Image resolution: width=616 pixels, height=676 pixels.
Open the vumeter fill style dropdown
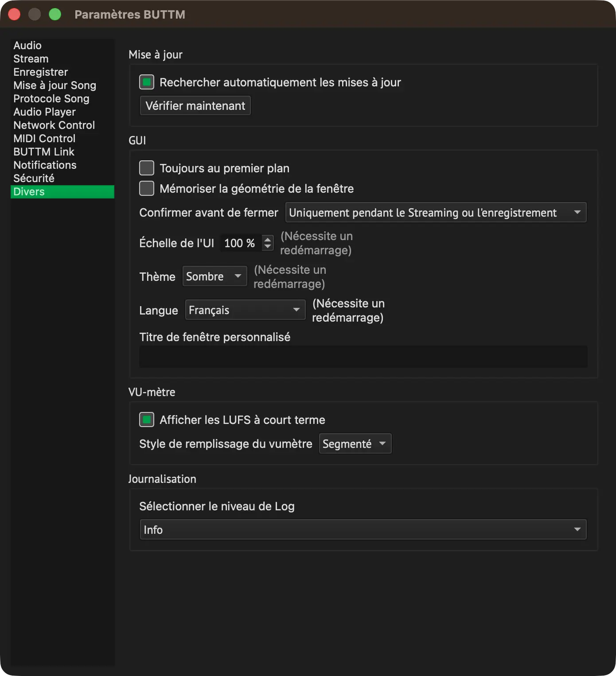[x=355, y=444]
